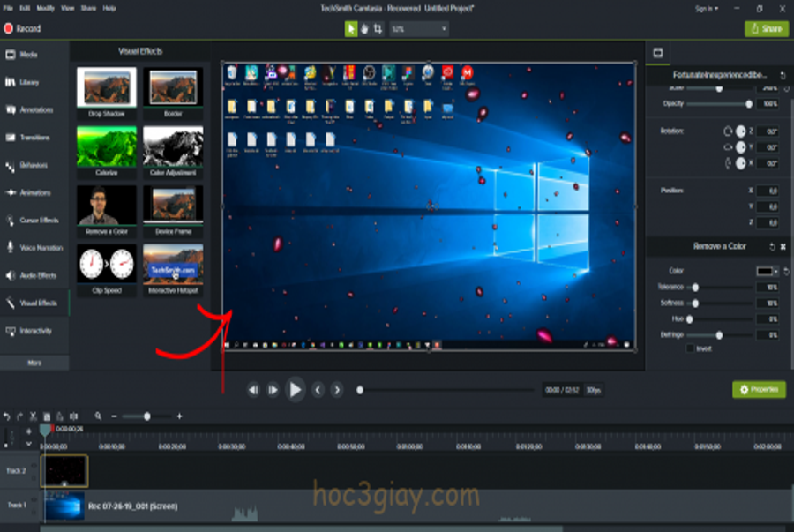Choose the Crop tool
This screenshot has width=794, height=532.
tap(378, 29)
